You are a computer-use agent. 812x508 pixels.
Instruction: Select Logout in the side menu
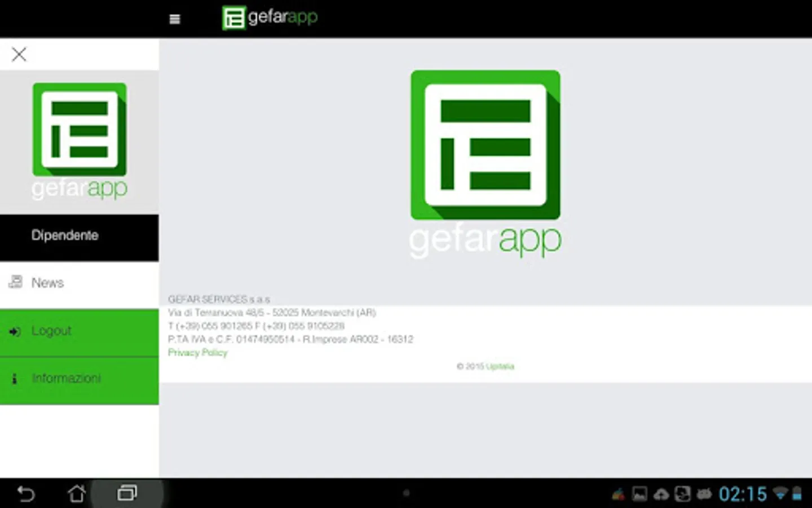79,333
